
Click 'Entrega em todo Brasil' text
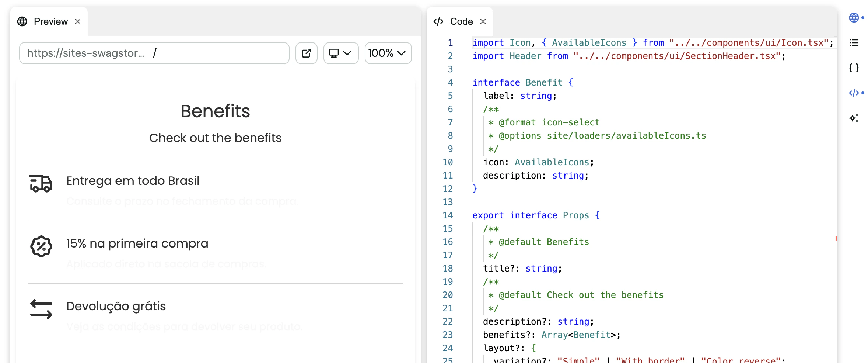133,181
